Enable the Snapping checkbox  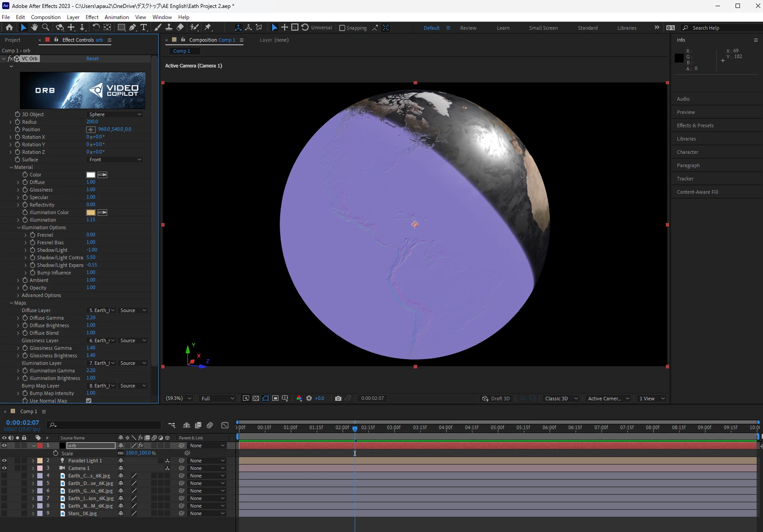coord(342,28)
